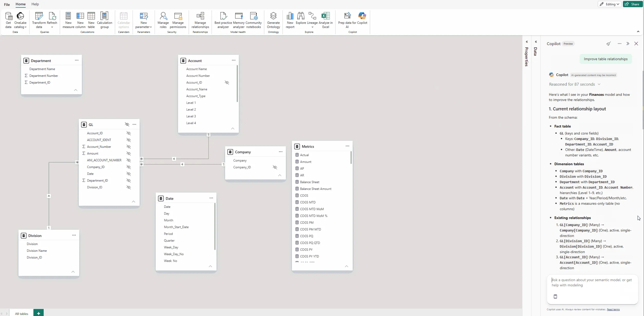644x316 pixels.
Task: Expand the 'Reasoned for 87 seconds' details
Action: (x=575, y=84)
